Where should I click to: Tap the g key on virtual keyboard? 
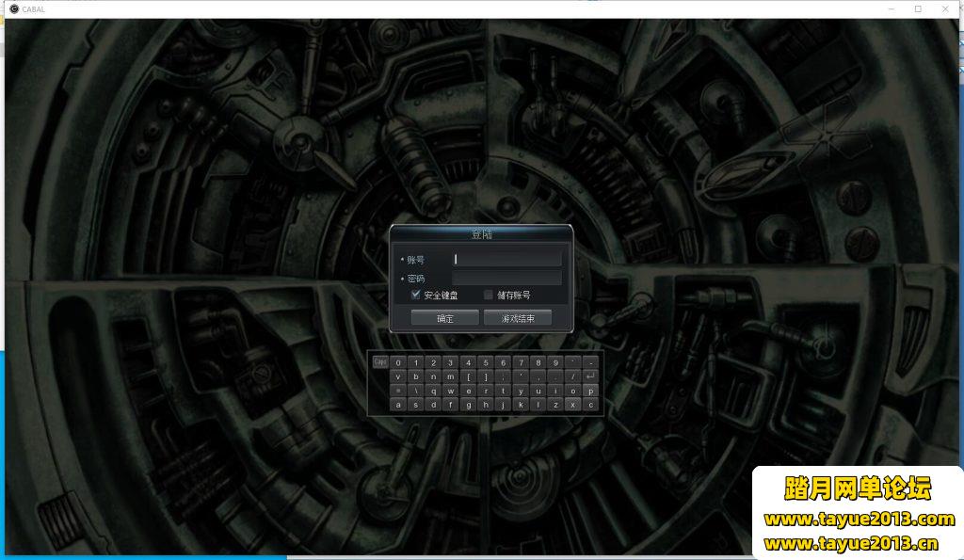(469, 405)
